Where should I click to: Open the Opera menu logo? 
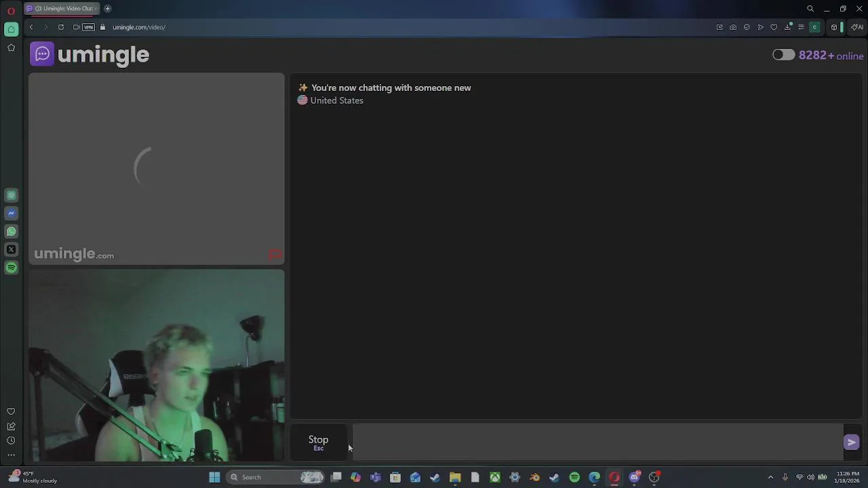pyautogui.click(x=11, y=11)
